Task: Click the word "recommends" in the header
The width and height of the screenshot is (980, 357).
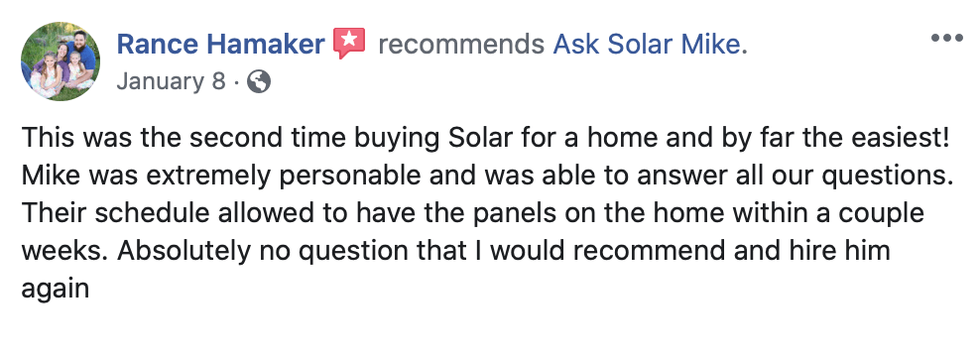Action: pos(461,45)
